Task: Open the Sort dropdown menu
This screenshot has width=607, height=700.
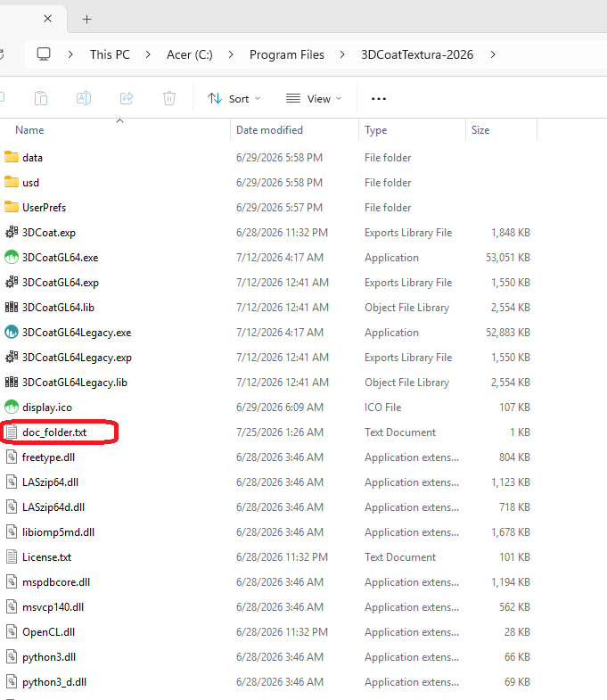Action: click(234, 99)
